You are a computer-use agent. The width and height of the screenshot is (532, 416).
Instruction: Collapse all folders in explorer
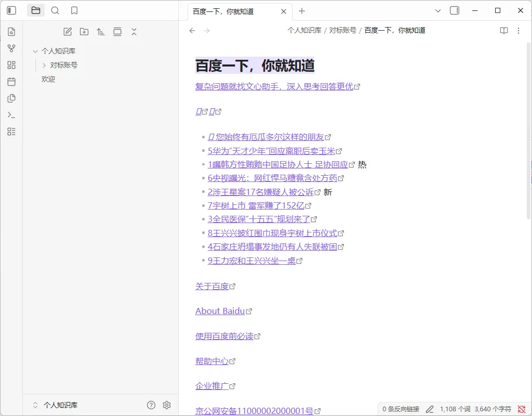134,32
